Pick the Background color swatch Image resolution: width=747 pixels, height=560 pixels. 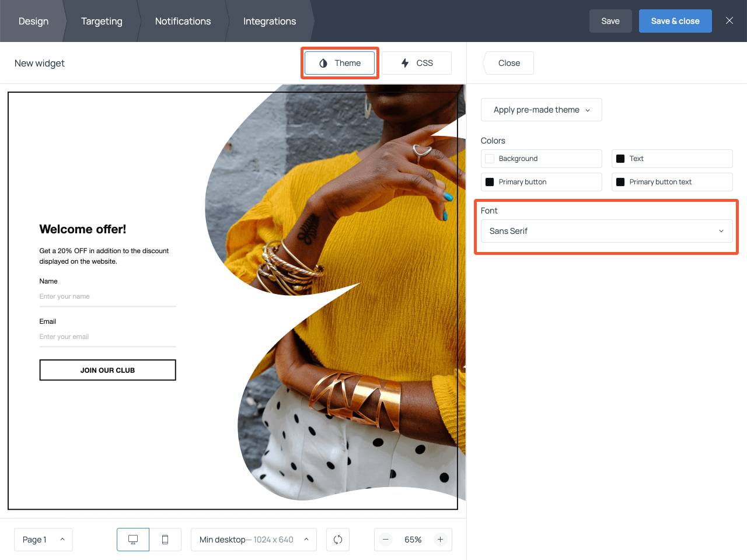(x=490, y=159)
